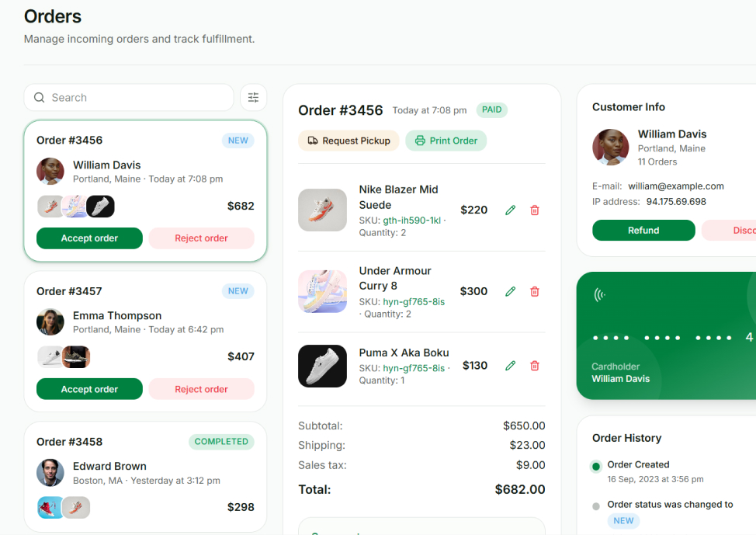
Task: Accept order #3457
Action: [x=89, y=389]
